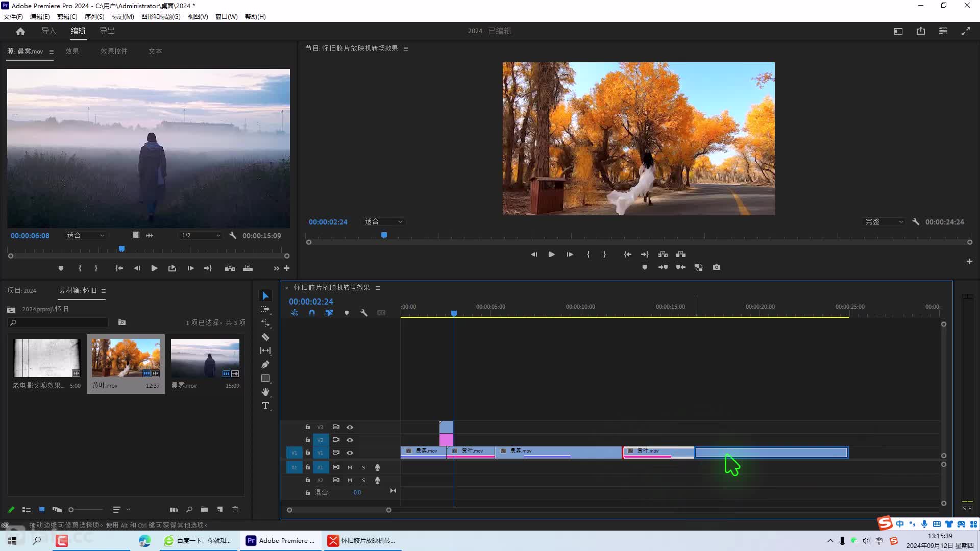Select the Selection arrow tool
The height and width of the screenshot is (551, 980).
tap(265, 296)
